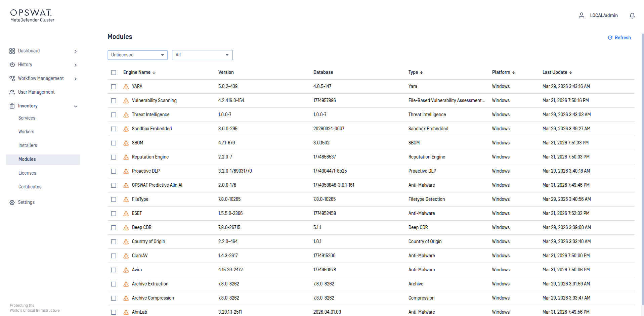Viewport: 644px width, 316px height.
Task: Click the warning icon beside YARA
Action: point(126,87)
